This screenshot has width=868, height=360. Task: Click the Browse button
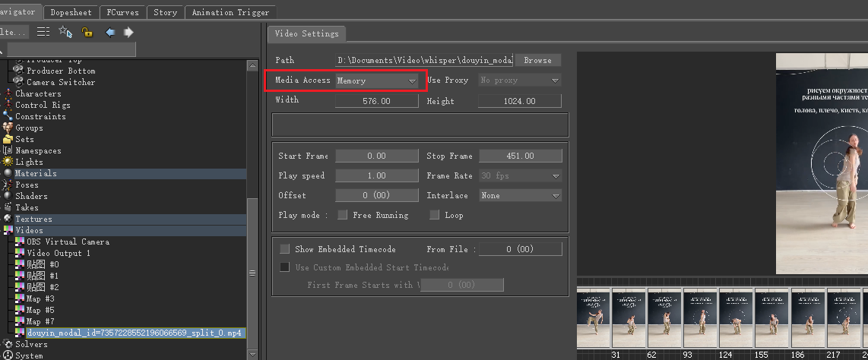tap(537, 60)
